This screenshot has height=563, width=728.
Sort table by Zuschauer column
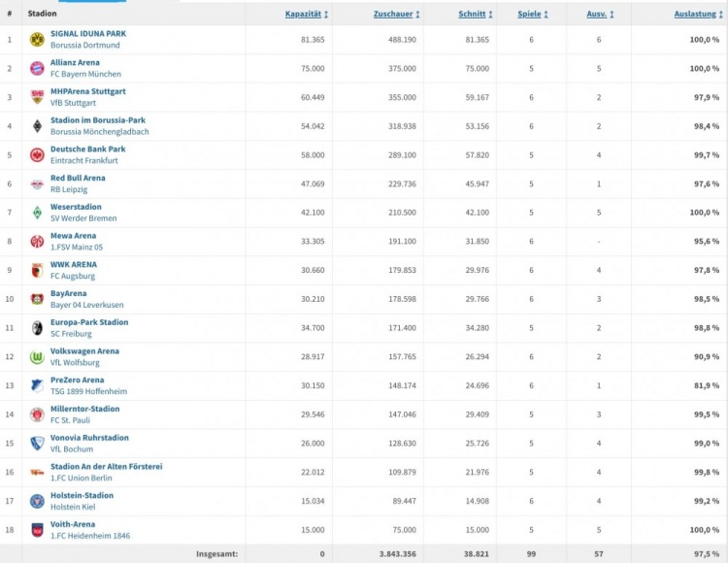tap(396, 15)
